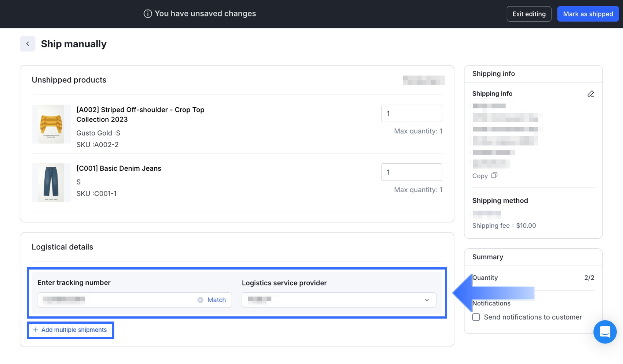623x364 pixels.
Task: Click the Copy text under Shipping info
Action: tap(480, 176)
